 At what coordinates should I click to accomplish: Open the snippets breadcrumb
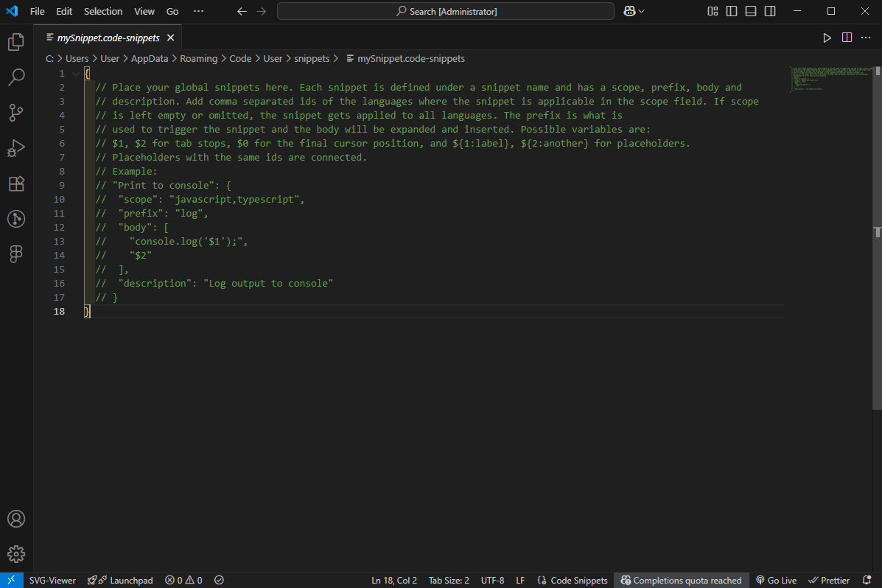pyautogui.click(x=312, y=58)
